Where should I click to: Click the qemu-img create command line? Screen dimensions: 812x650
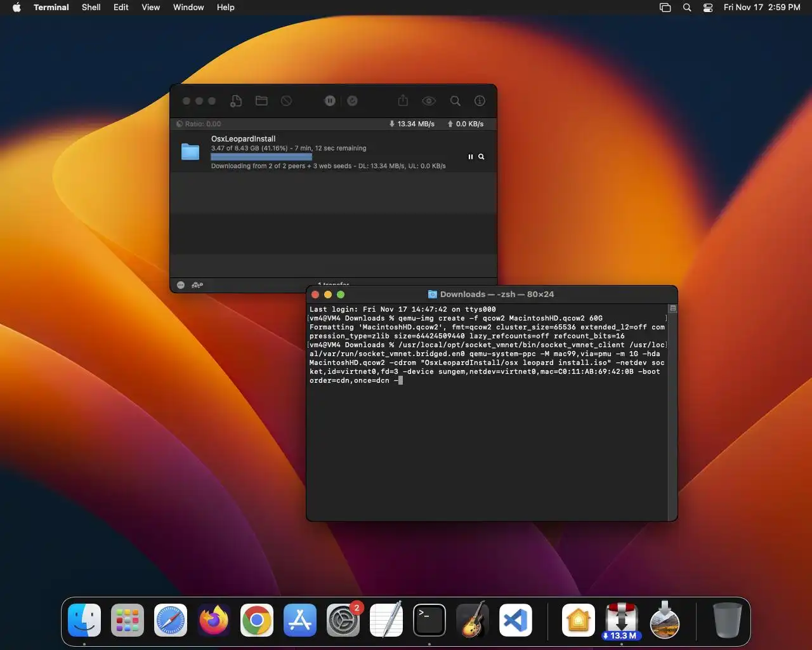[456, 318]
